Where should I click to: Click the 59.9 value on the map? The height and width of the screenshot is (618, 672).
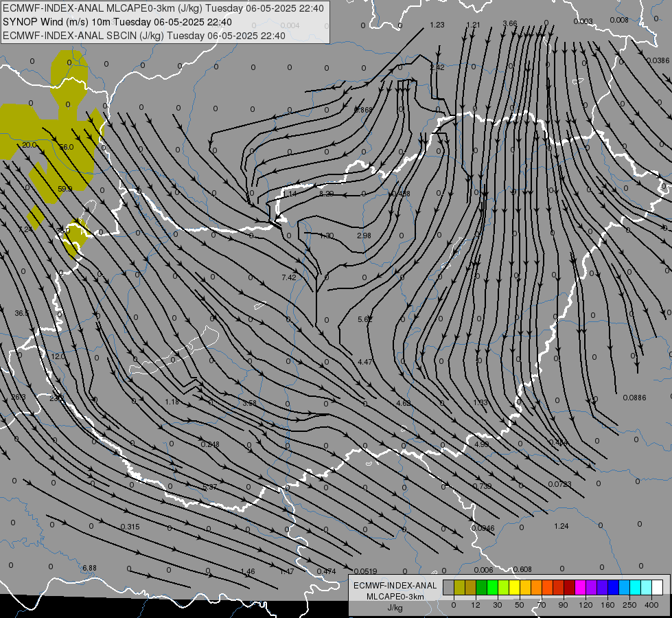[x=65, y=189]
